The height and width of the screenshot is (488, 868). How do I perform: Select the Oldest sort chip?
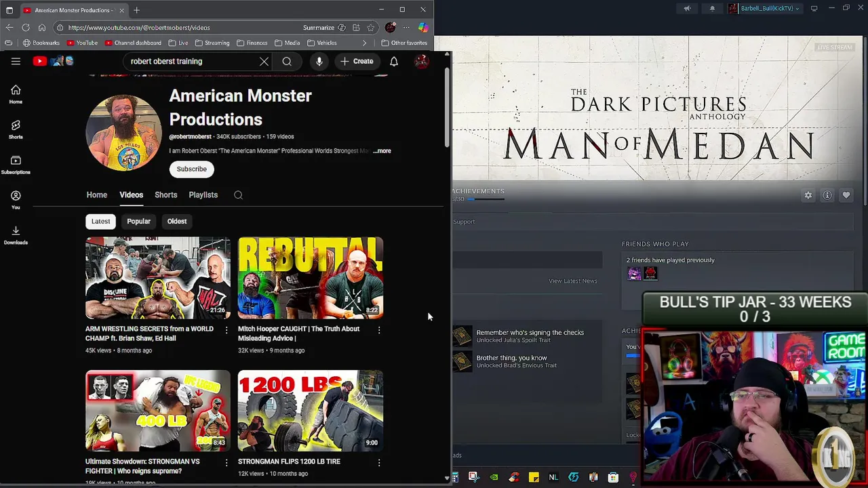[177, 222]
